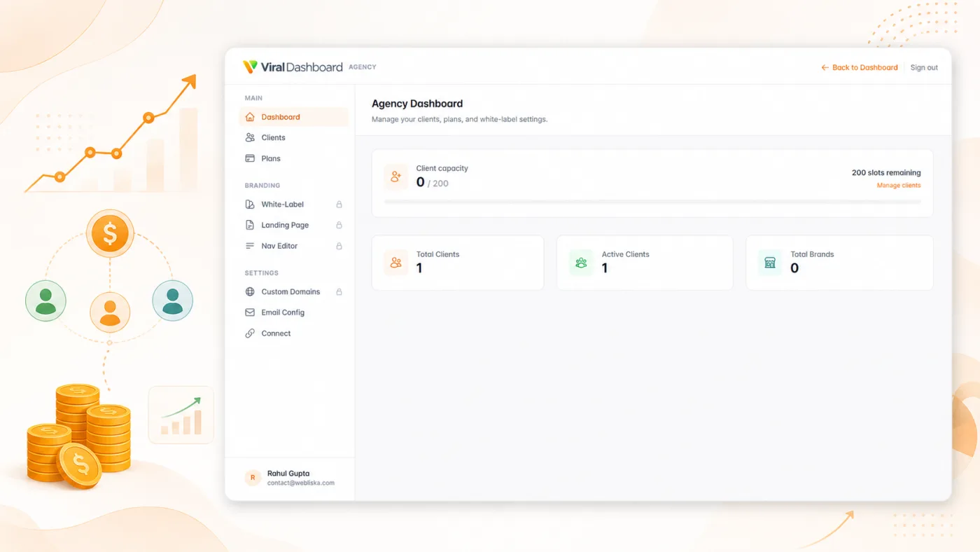Screen dimensions: 980x552
Task: Click the Client capacity add-user icon
Action: tap(396, 177)
